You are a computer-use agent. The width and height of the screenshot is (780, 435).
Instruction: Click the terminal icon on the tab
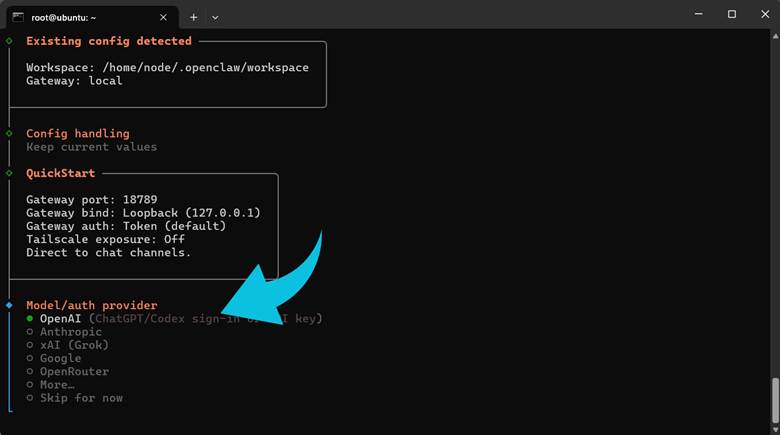click(x=18, y=17)
